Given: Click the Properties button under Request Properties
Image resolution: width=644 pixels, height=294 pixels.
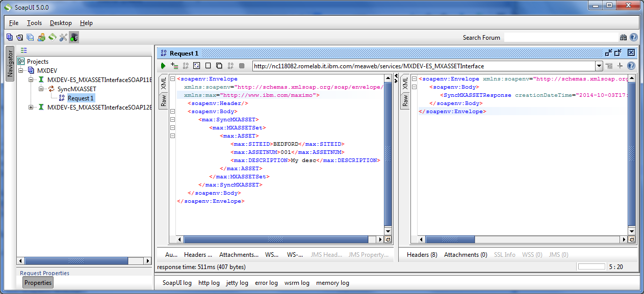Looking at the screenshot, I should (x=38, y=283).
